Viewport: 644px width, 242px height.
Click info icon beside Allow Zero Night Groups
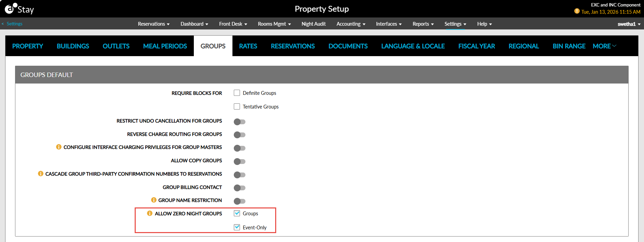point(150,213)
